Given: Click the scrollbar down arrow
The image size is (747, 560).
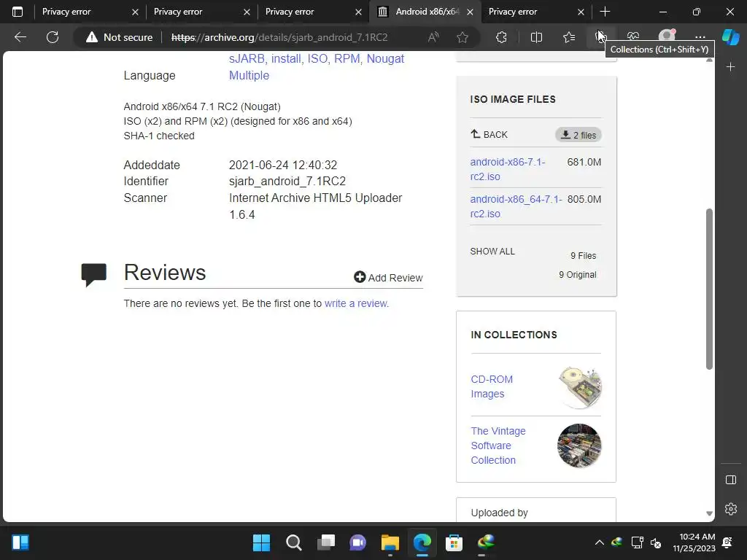Looking at the screenshot, I should pyautogui.click(x=709, y=513).
